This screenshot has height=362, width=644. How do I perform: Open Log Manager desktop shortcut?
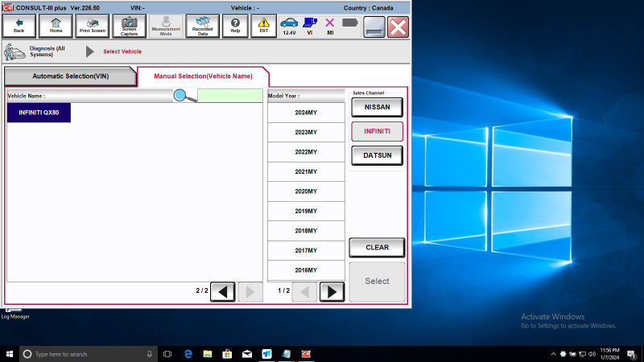pos(14,314)
